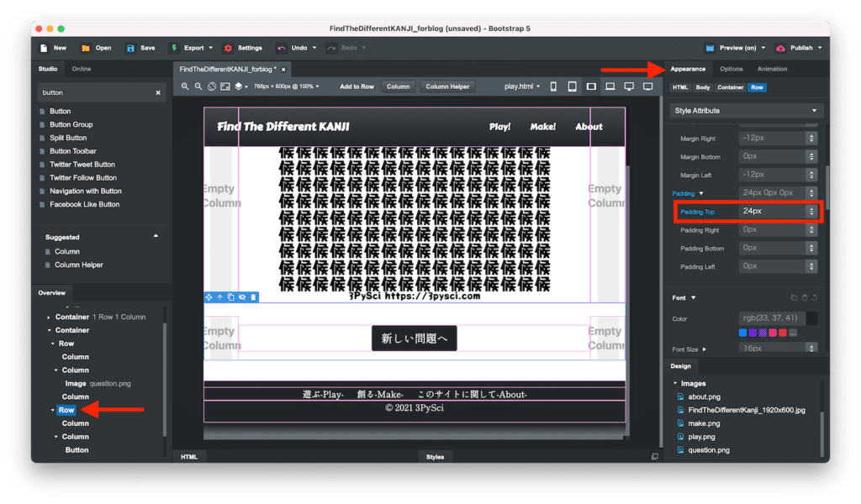Open the Style Attribute dropdown
Screen dimensions: 861x504
click(746, 111)
